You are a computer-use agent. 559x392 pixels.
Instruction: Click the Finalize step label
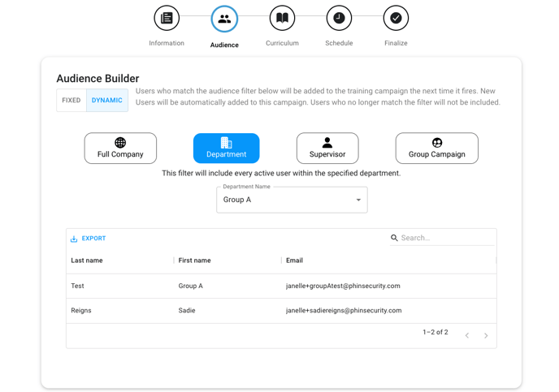[396, 43]
